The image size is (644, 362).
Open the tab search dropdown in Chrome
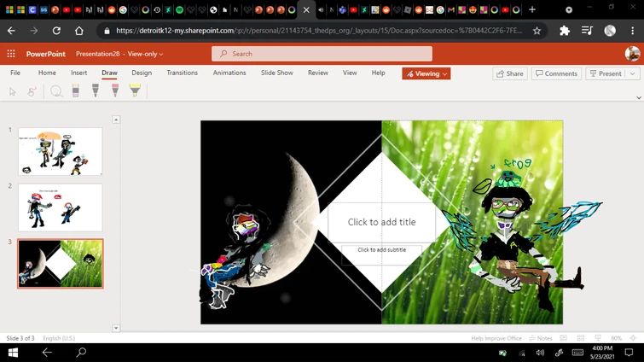(x=569, y=10)
